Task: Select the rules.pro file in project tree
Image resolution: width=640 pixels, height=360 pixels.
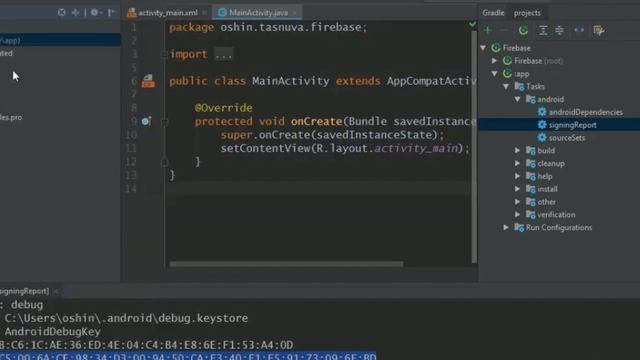Action: pos(11,118)
